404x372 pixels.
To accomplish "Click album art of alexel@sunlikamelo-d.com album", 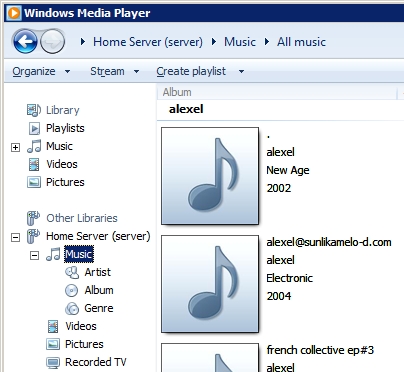I will click(210, 284).
